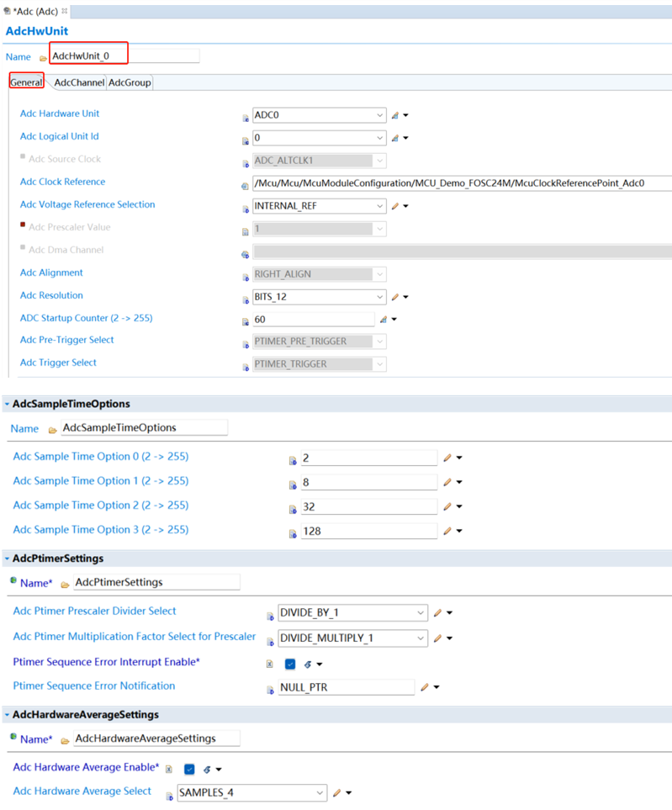The height and width of the screenshot is (810, 672).
Task: Click folder icon beside AdcHwUnit Name field
Action: (43, 58)
